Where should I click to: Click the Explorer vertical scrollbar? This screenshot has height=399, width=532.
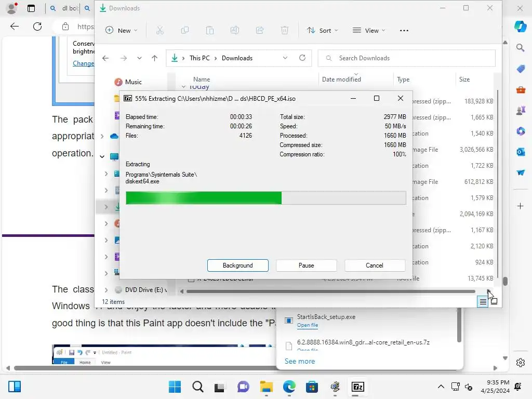498,183
